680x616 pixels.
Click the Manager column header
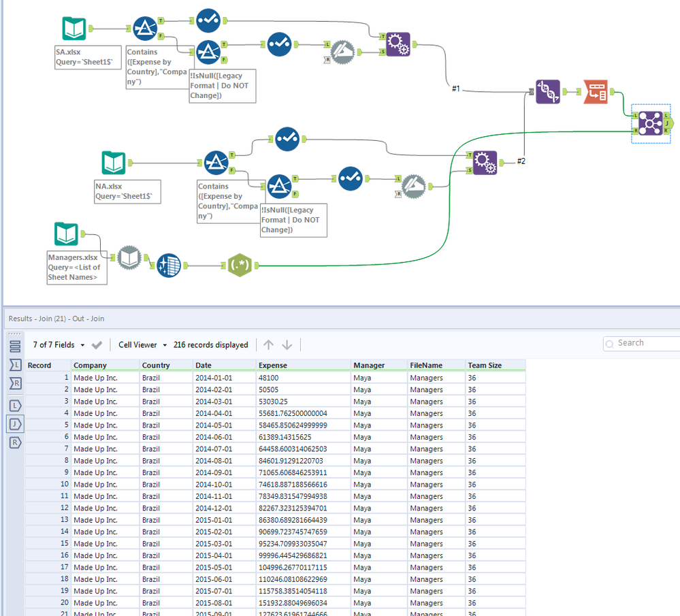point(380,366)
